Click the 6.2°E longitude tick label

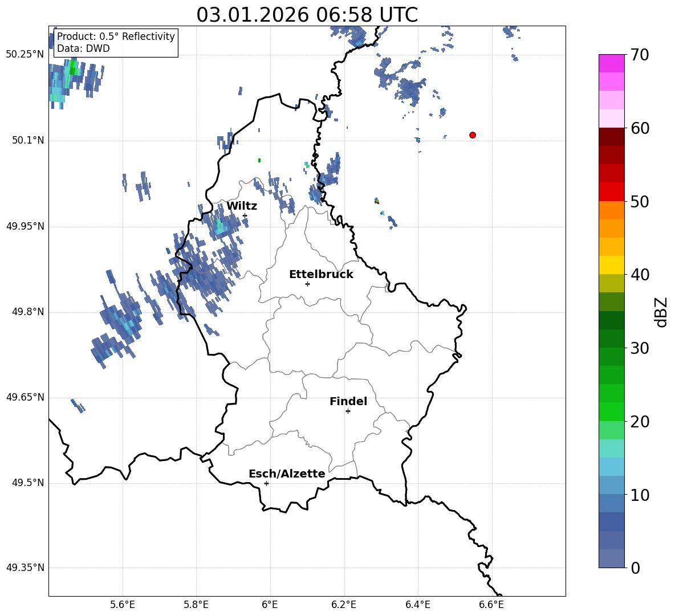click(344, 604)
